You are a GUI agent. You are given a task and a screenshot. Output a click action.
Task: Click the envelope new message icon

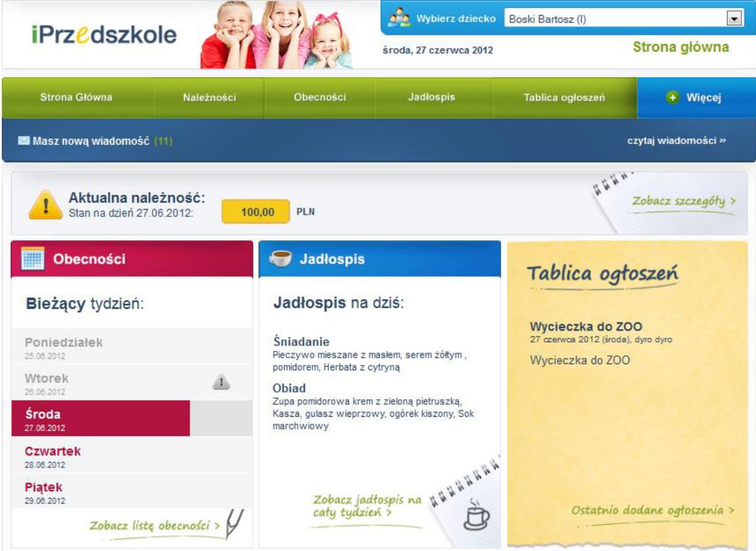click(x=24, y=140)
